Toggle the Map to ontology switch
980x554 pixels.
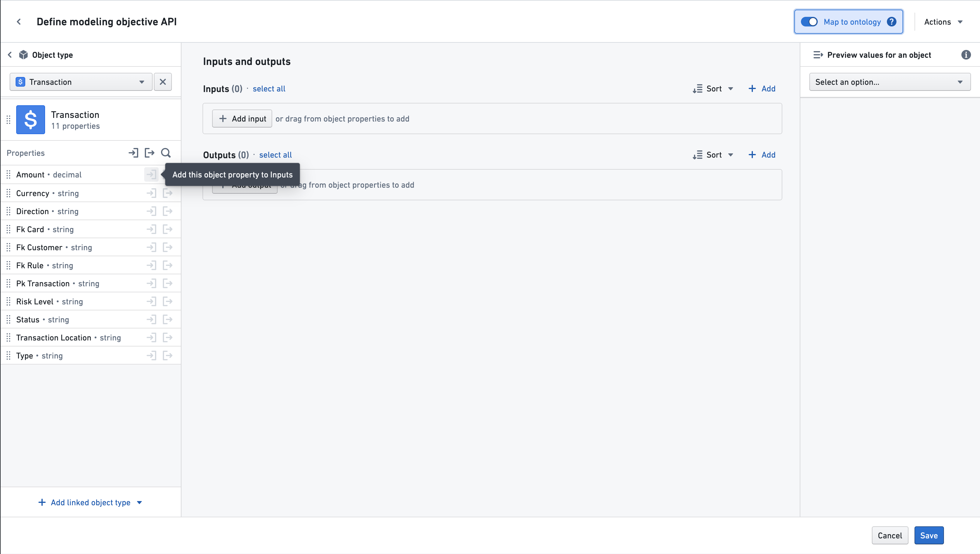coord(809,22)
